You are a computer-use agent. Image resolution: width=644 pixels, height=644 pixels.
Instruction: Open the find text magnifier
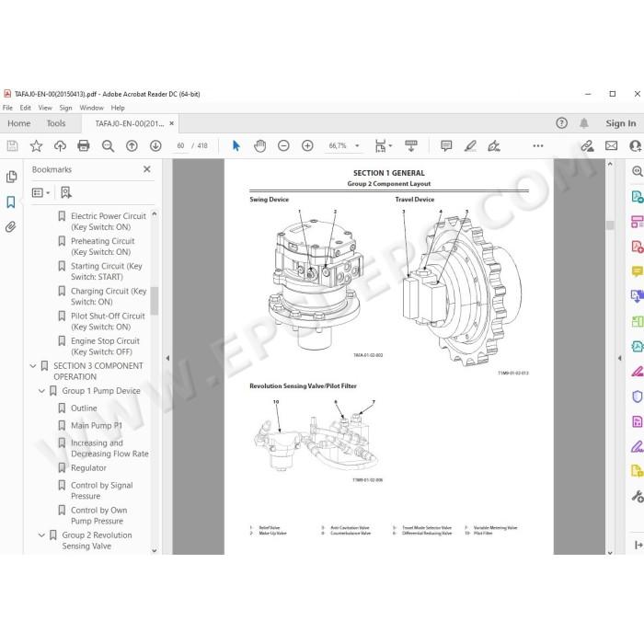pos(108,145)
